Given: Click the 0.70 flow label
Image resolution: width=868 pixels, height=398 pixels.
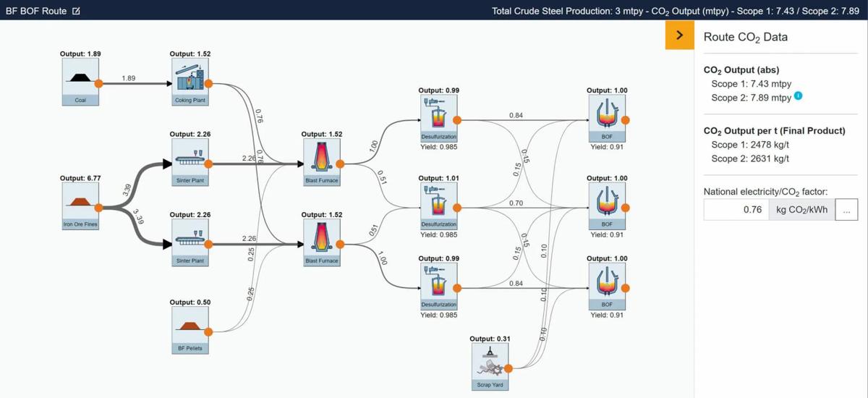Looking at the screenshot, I should [516, 203].
